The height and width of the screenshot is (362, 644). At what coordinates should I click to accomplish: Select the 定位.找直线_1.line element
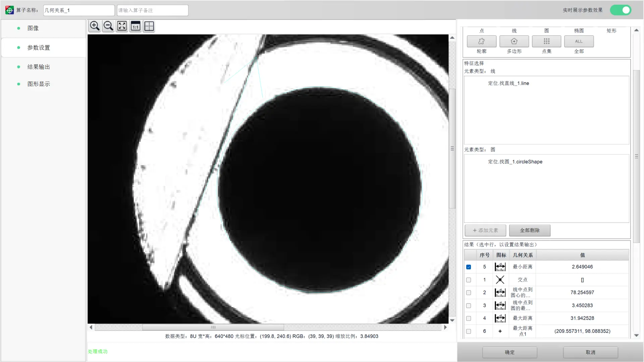(x=508, y=83)
